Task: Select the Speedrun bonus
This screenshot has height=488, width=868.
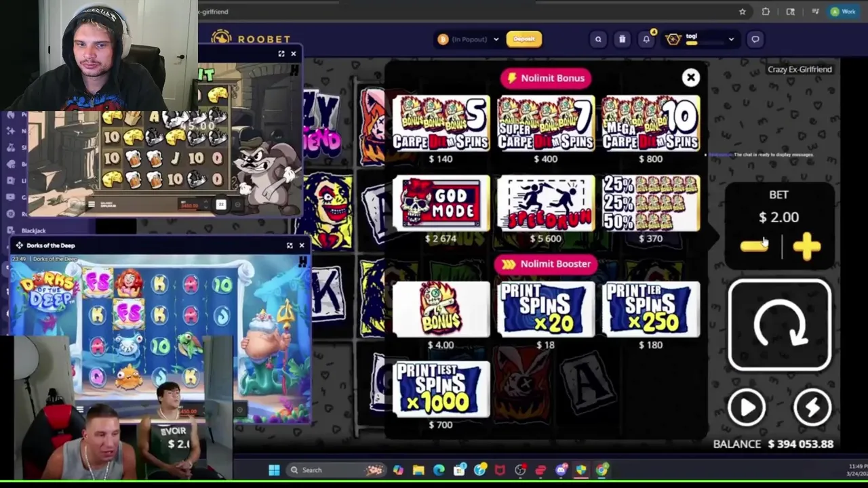Action: 546,203
